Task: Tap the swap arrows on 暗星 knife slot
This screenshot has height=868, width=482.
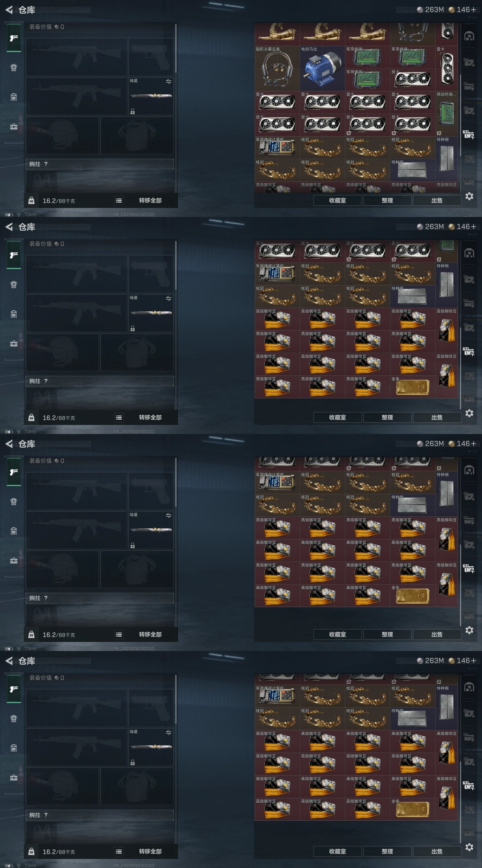Action: (168, 82)
